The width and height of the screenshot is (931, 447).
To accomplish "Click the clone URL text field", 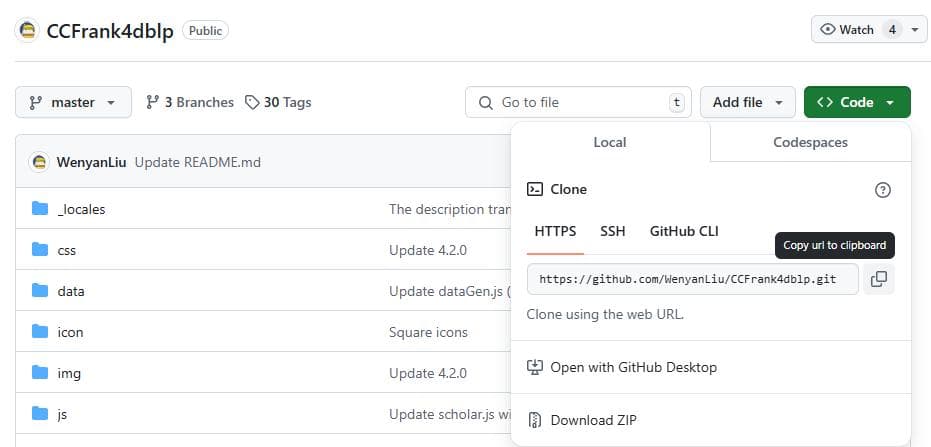I will pyautogui.click(x=692, y=279).
